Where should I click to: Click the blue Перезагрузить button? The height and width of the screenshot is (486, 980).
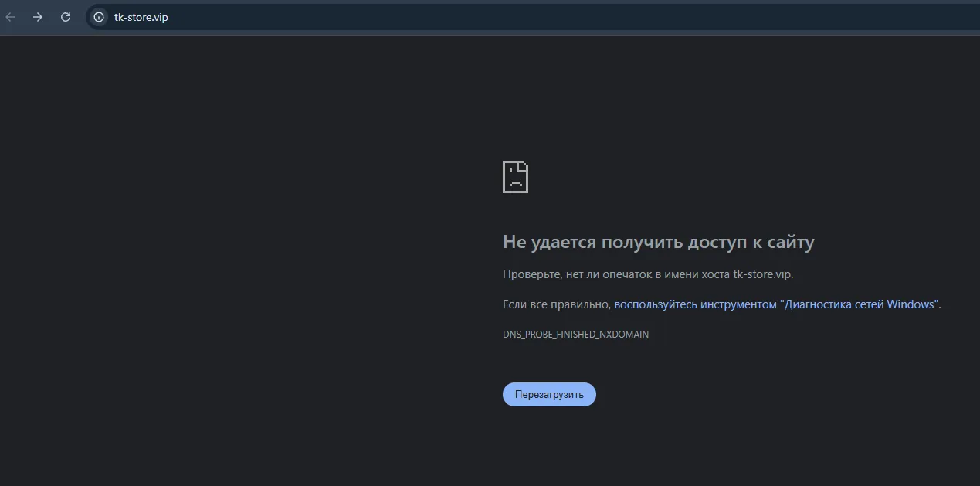click(x=549, y=394)
